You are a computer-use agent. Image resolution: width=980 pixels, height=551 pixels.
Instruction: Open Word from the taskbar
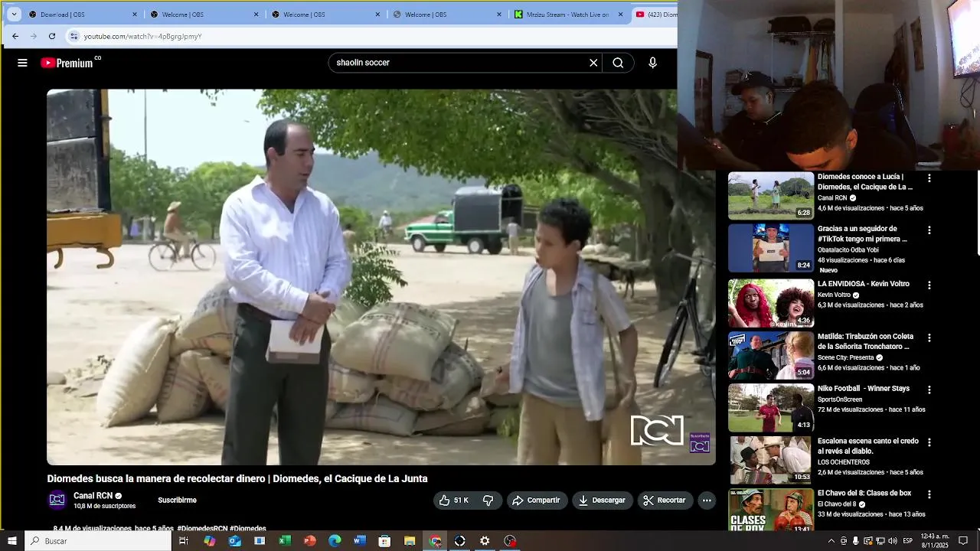(360, 541)
